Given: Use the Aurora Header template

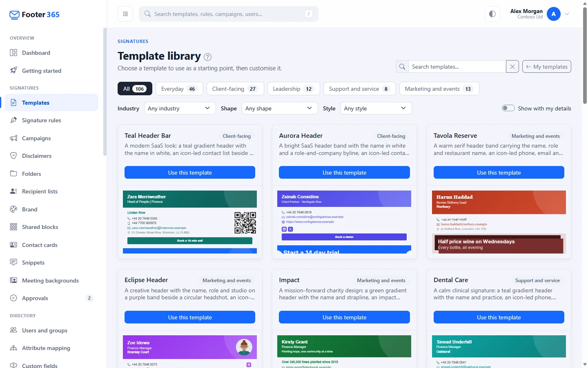Looking at the screenshot, I should [x=344, y=173].
